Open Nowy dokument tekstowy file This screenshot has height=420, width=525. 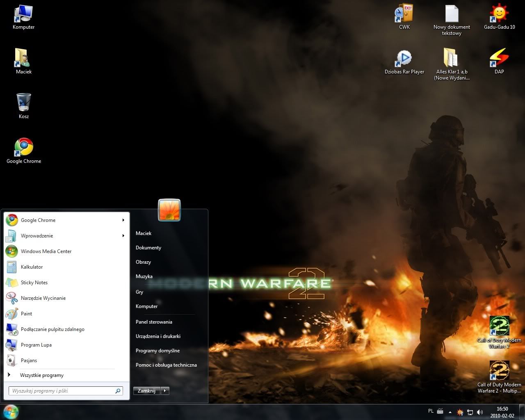pyautogui.click(x=452, y=20)
